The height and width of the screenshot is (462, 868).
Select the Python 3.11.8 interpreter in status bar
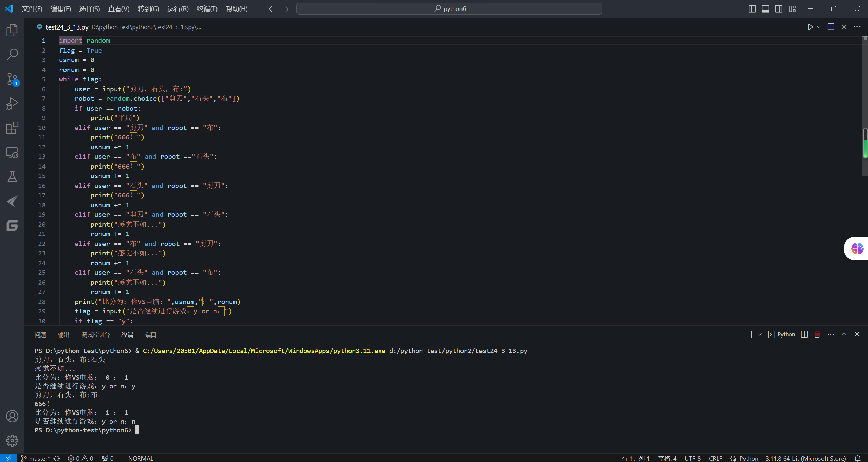coord(805,458)
